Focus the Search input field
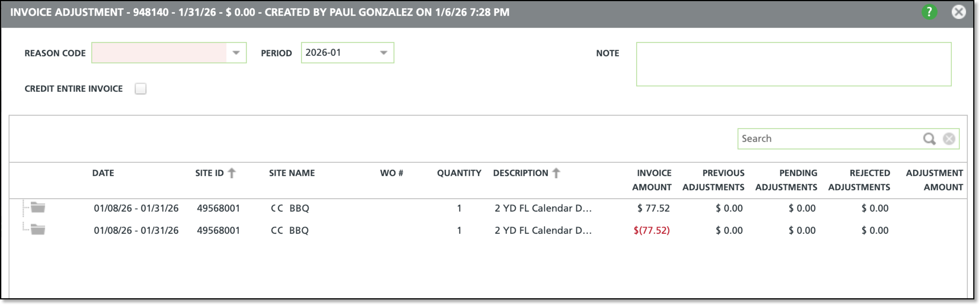Image resolution: width=980 pixels, height=305 pixels. [829, 139]
